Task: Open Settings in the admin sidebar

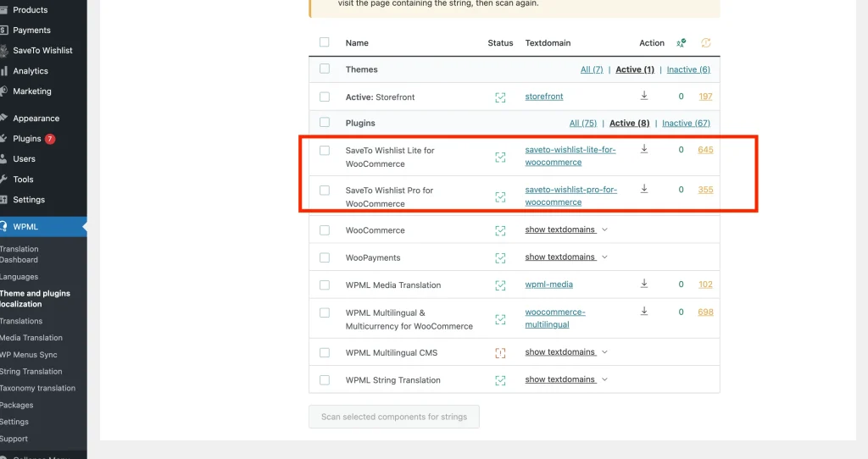Action: [x=28, y=200]
